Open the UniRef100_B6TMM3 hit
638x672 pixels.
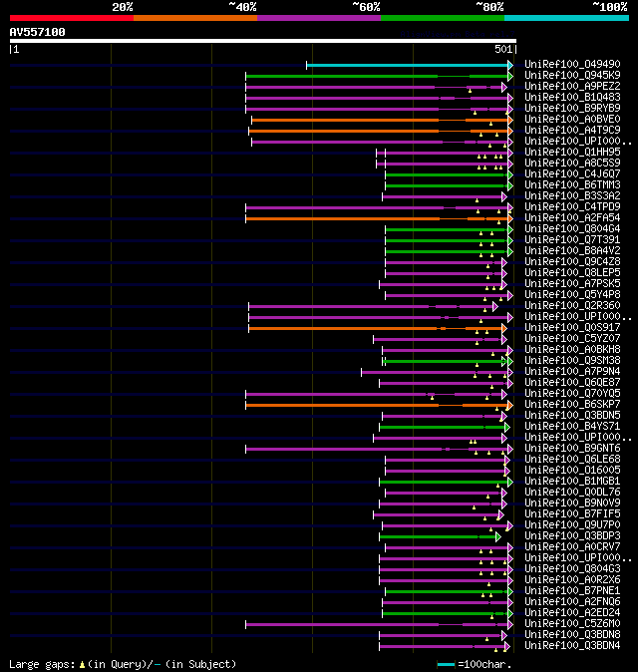coord(572,185)
